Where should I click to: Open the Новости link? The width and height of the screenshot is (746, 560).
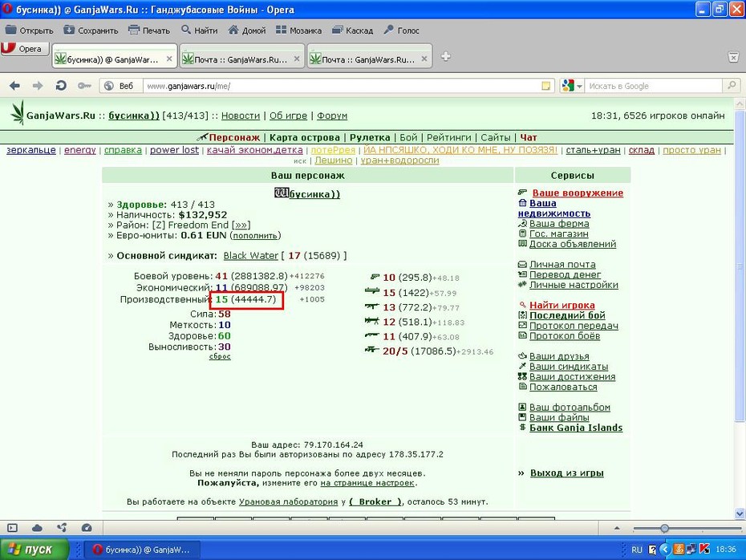pos(241,116)
